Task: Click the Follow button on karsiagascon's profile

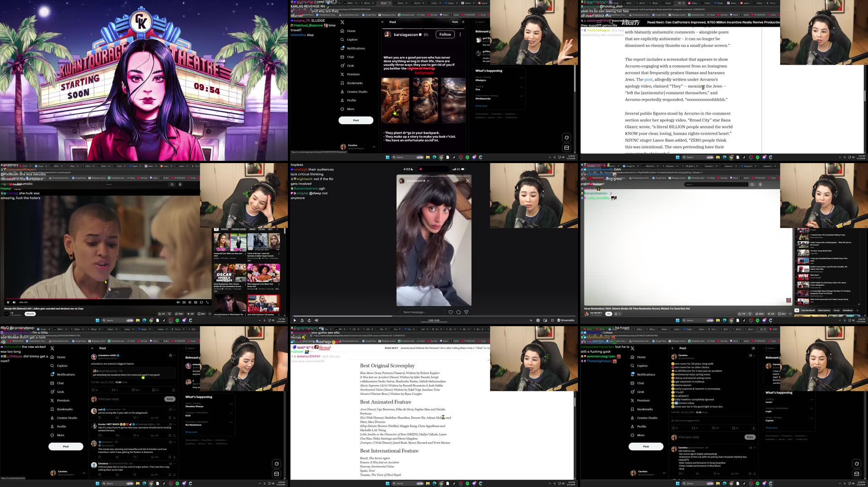Action: [445, 34]
